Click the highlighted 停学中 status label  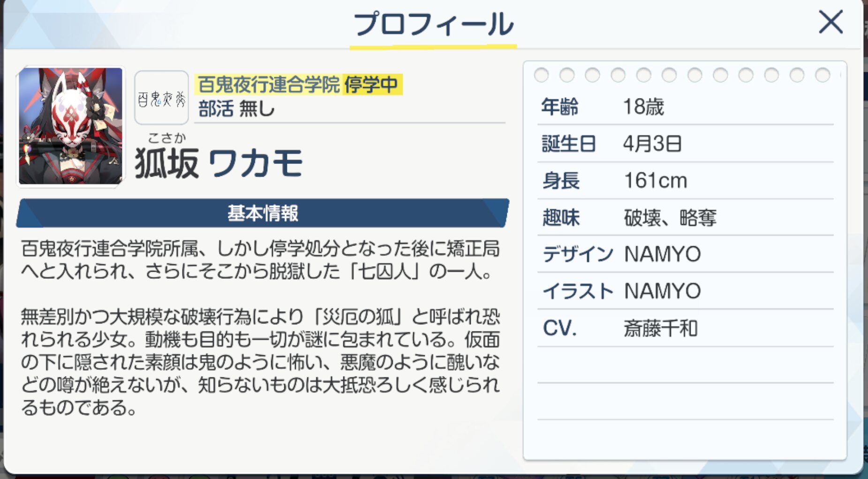371,85
